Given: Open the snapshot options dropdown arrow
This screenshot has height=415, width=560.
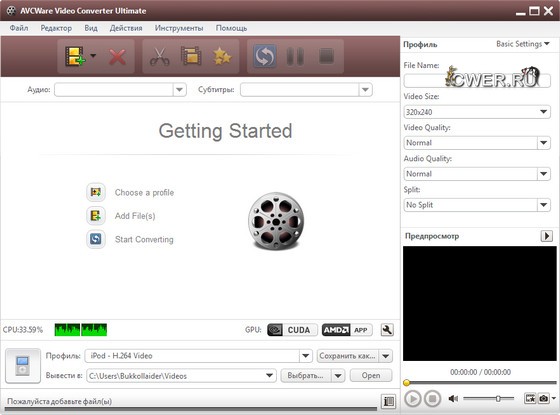Looking at the screenshot, I should tap(554, 398).
